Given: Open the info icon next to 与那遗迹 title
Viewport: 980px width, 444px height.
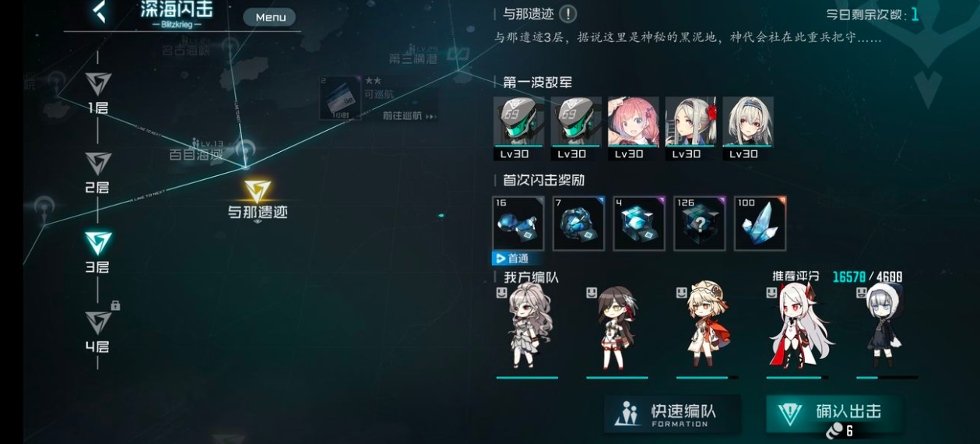Looking at the screenshot, I should tap(568, 14).
